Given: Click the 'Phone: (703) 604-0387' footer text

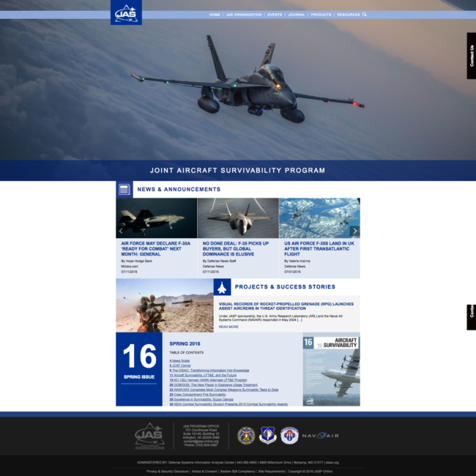Looking at the screenshot, I should point(201,445).
